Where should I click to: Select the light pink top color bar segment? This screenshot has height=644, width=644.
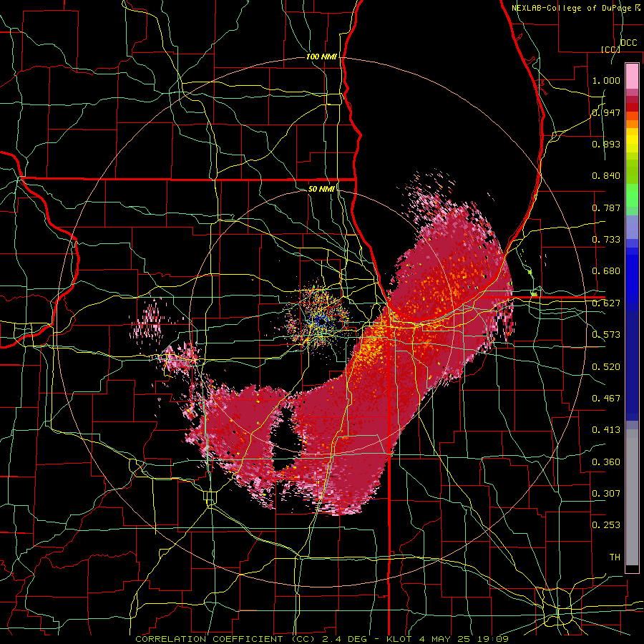[632, 76]
